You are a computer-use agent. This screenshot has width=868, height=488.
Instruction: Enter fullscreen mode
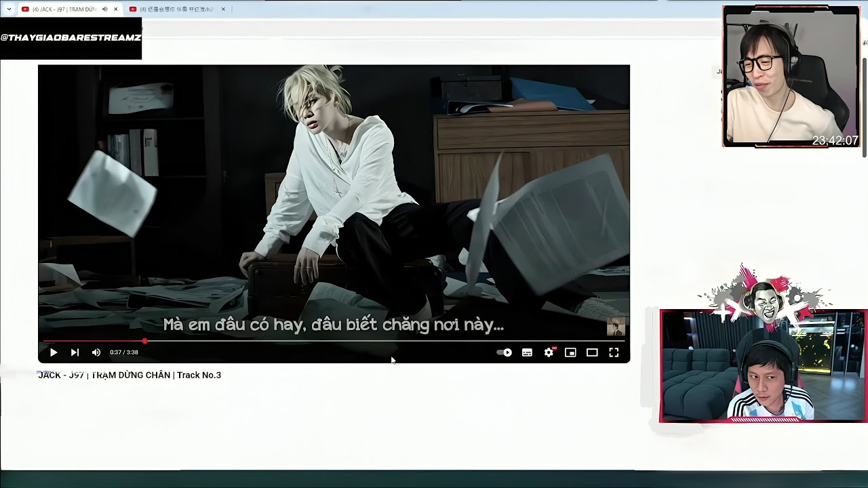(614, 352)
